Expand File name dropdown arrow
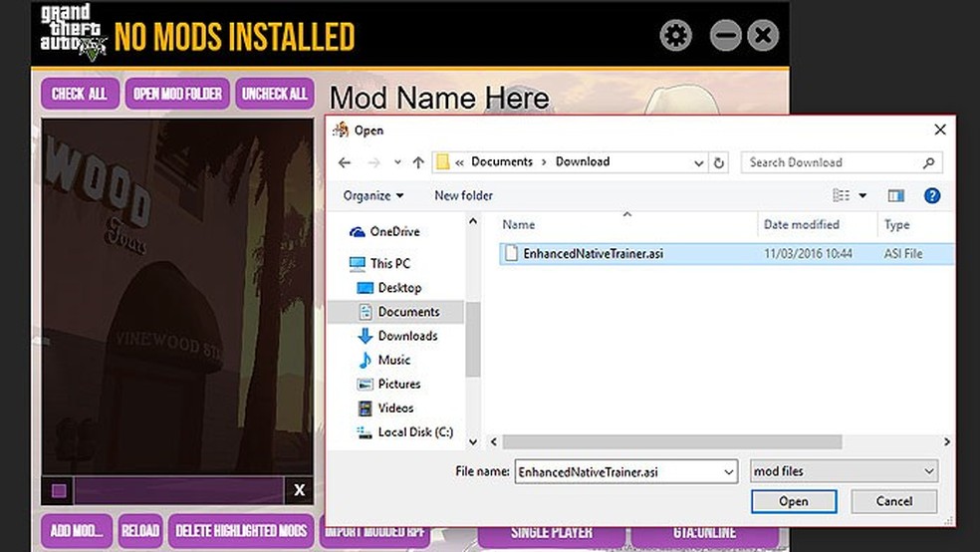This screenshot has width=980, height=552. coord(729,472)
